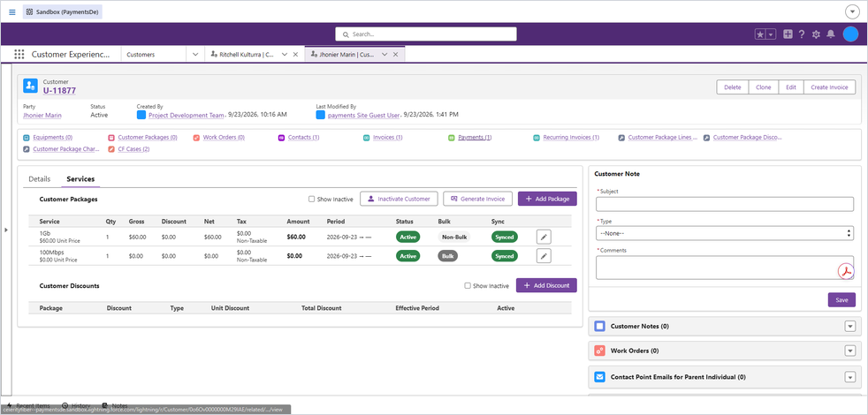Click the History icon in utility bar
The height and width of the screenshot is (415, 868).
65,405
